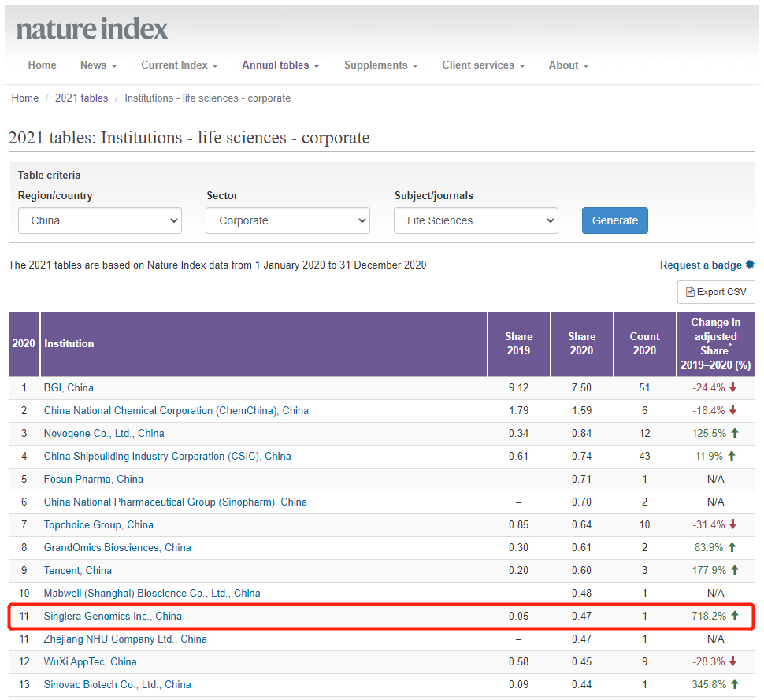Open the Current Index menu

coord(179,65)
